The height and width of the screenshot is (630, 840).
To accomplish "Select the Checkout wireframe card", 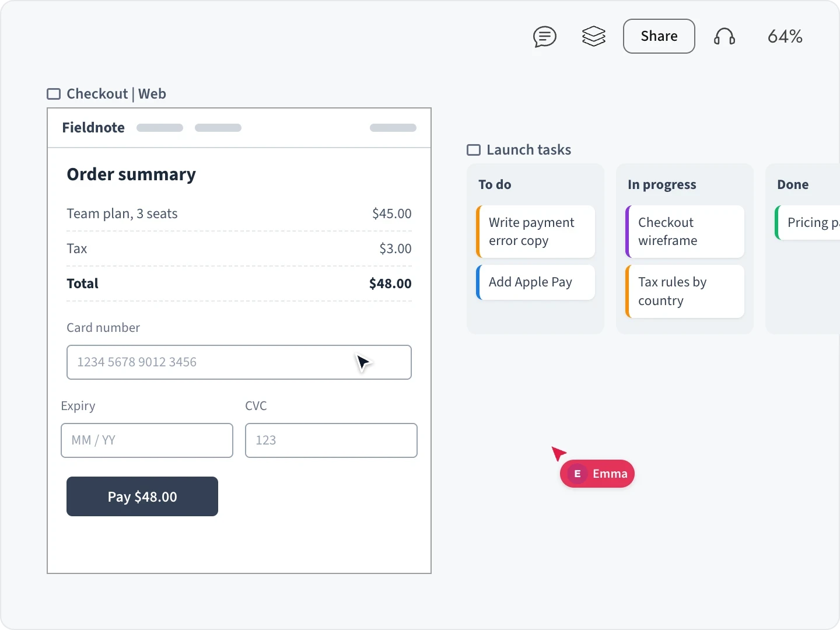I will [685, 232].
